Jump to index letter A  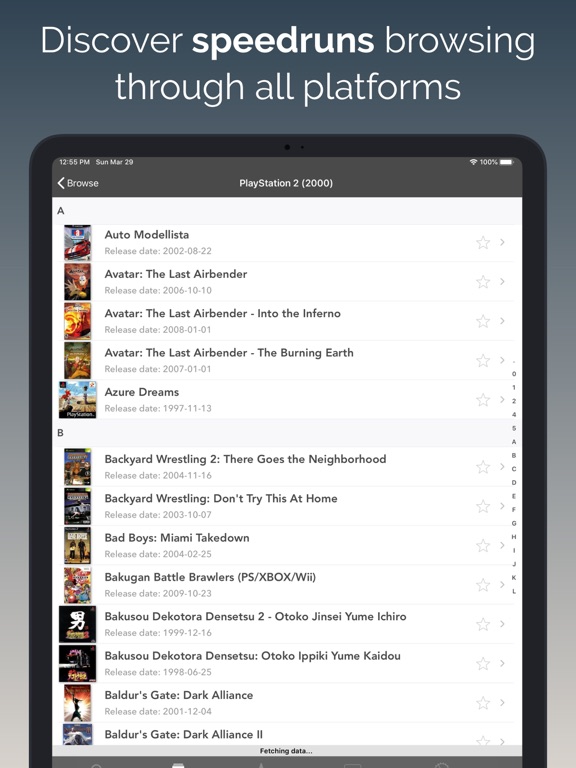(x=514, y=442)
